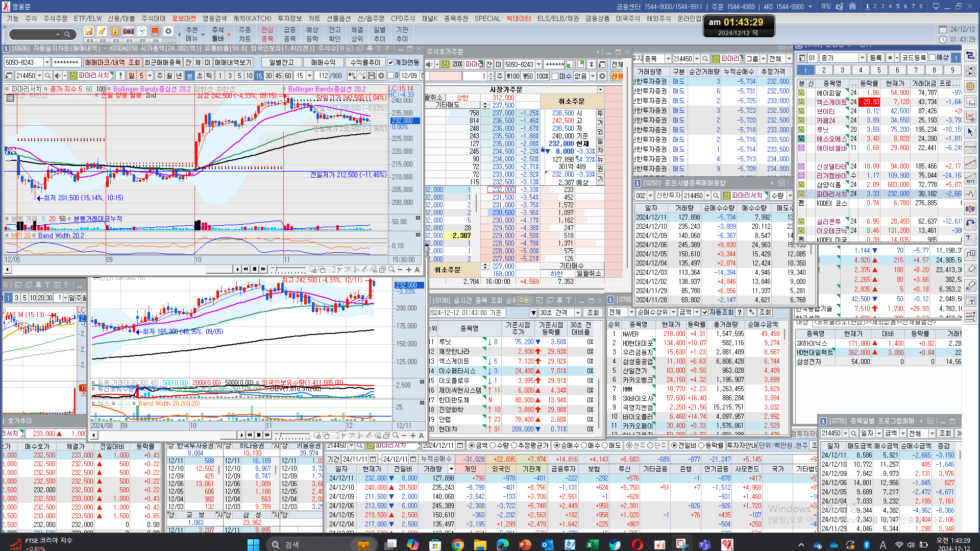Open the 로보마켓 menu

(x=184, y=18)
